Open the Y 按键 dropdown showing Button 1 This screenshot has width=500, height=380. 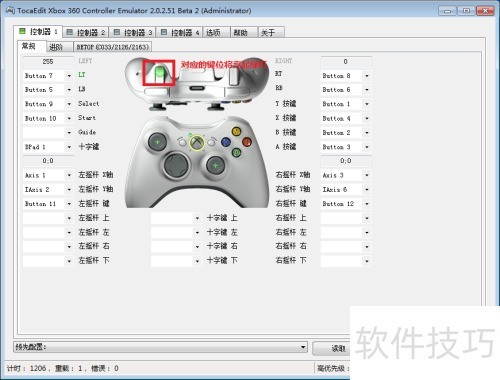click(x=346, y=104)
